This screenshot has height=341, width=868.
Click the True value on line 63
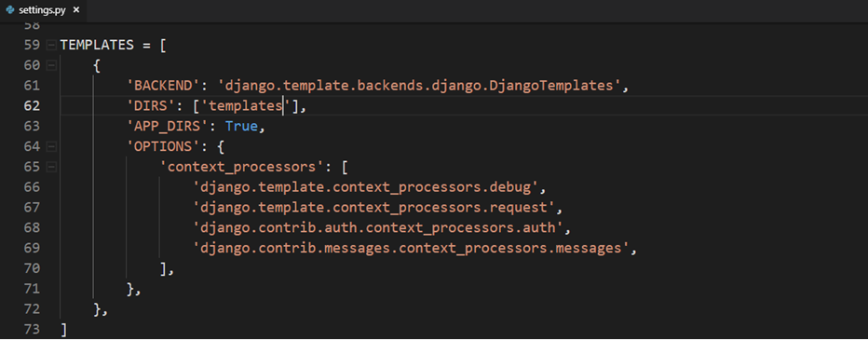pos(241,126)
